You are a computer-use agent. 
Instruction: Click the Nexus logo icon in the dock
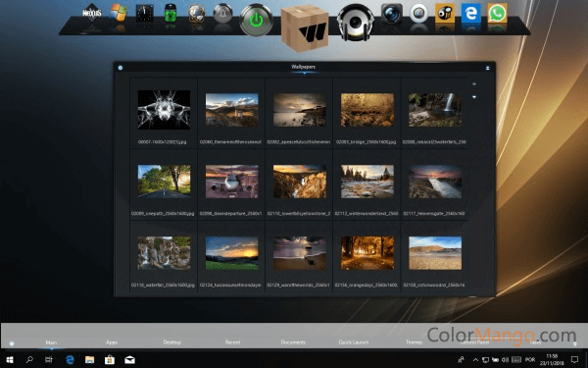pos(92,13)
